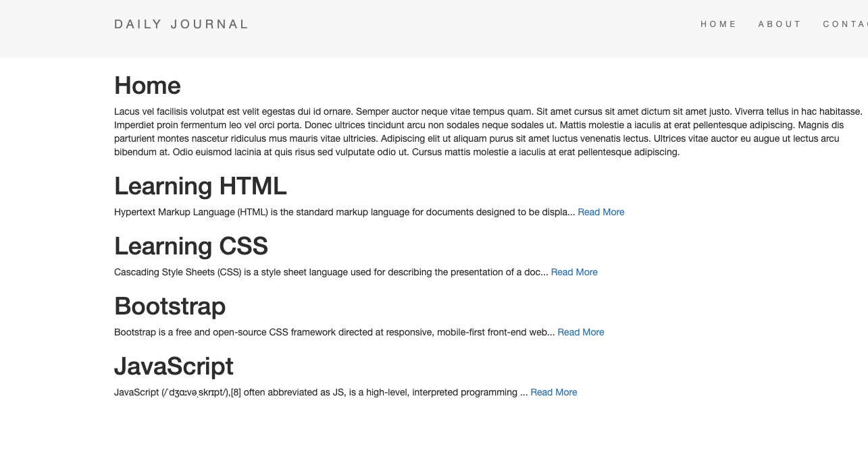Open the HOME navigation item
This screenshot has height=465, width=868.
tap(718, 24)
